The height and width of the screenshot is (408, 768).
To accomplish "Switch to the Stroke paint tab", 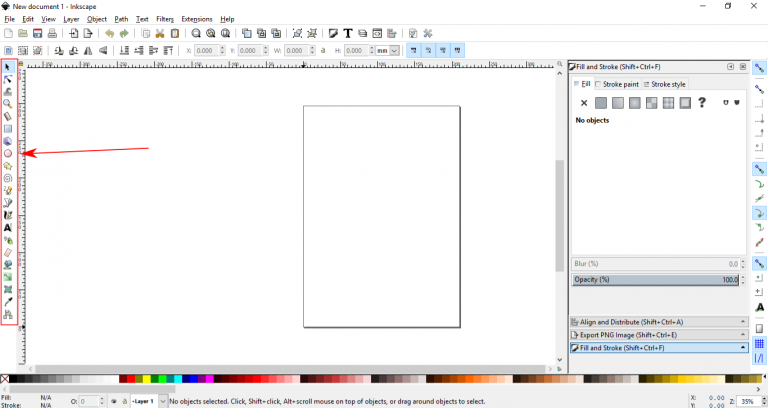I will coord(617,84).
